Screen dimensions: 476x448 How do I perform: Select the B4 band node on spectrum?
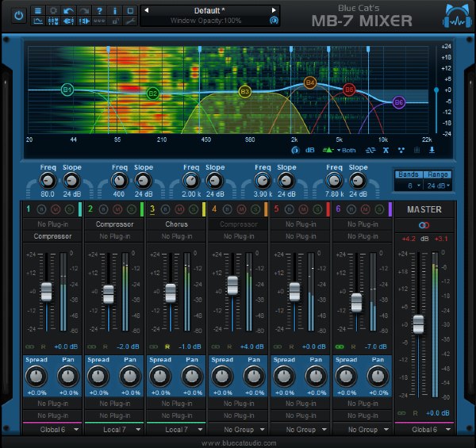coord(310,82)
